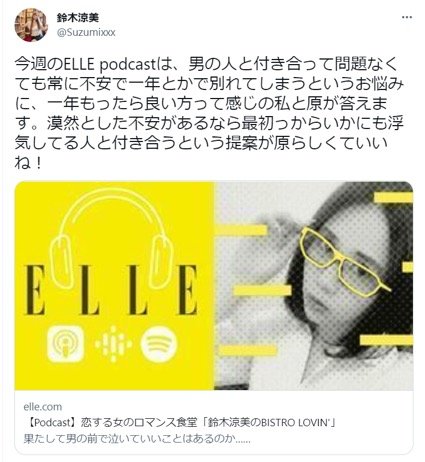Click the tweet's last line ending with ね！
Viewport: 425px width, 462px height.
pyautogui.click(x=28, y=163)
